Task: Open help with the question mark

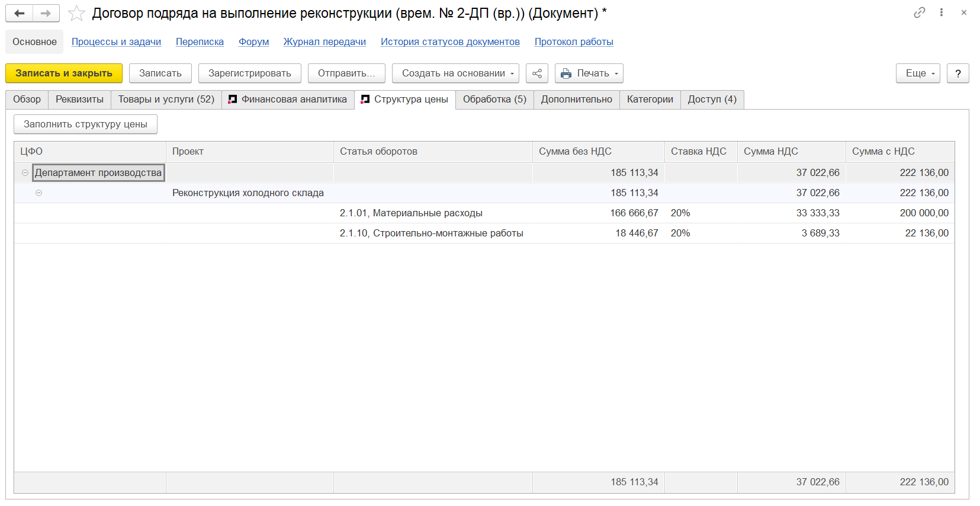Action: point(957,73)
